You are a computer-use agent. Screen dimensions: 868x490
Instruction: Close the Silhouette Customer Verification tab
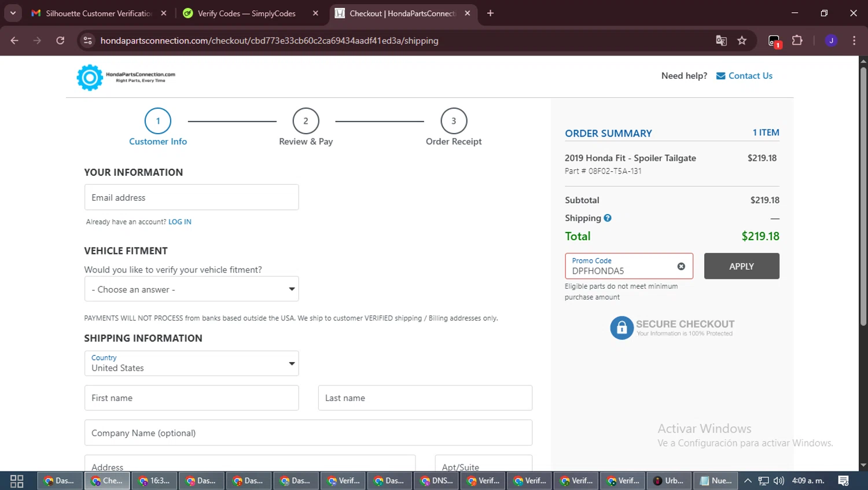tap(164, 13)
